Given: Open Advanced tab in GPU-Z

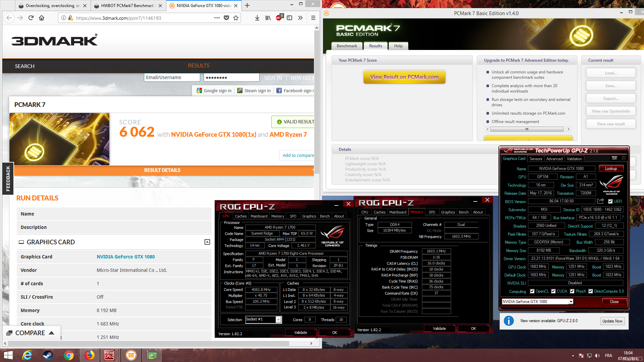Looking at the screenshot, I should [554, 159].
